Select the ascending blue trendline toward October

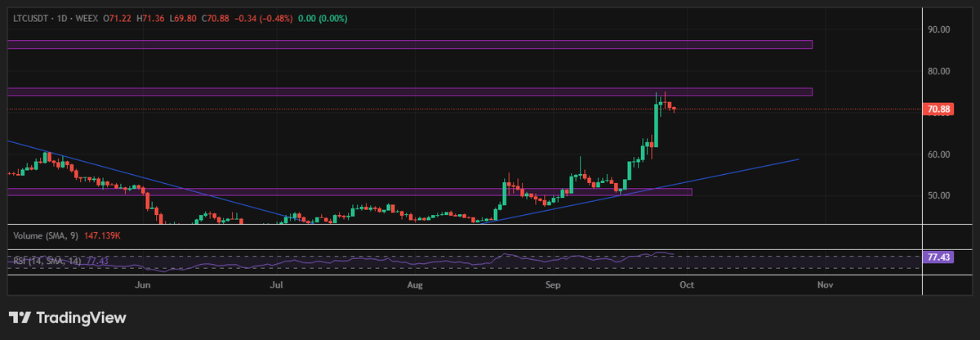(639, 191)
